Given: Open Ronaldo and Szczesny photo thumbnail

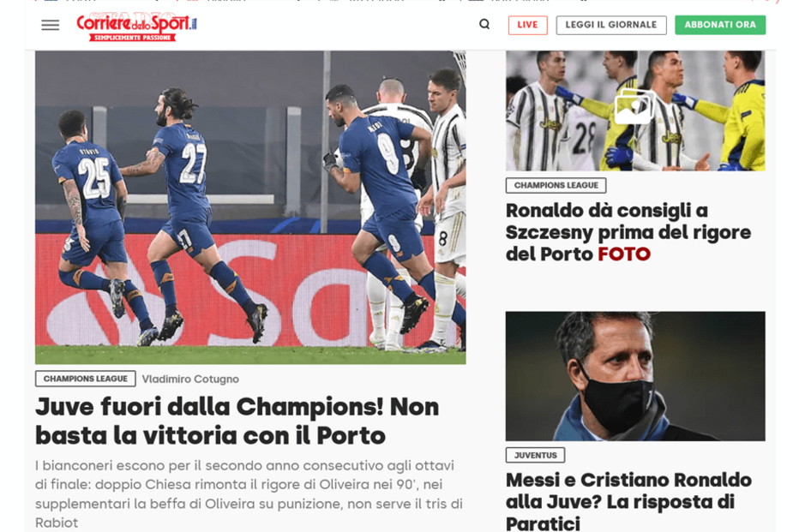Looking at the screenshot, I should point(635,111).
